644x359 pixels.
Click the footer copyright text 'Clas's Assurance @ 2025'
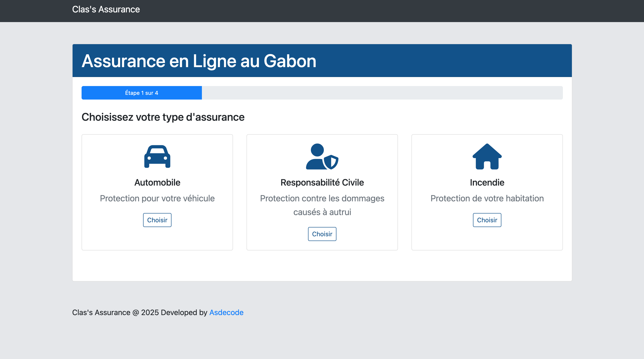tap(115, 312)
